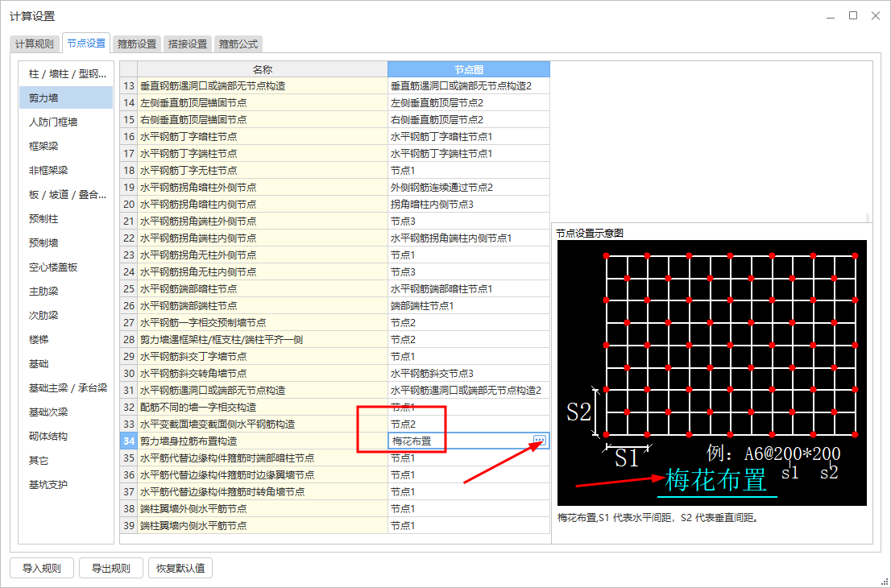This screenshot has height=588, width=891.
Task: Open the ellipsis button in row 34
Action: pyautogui.click(x=539, y=441)
